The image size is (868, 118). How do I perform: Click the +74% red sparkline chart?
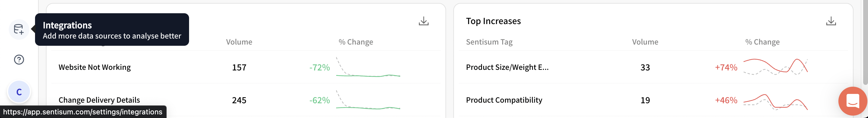pos(775,67)
